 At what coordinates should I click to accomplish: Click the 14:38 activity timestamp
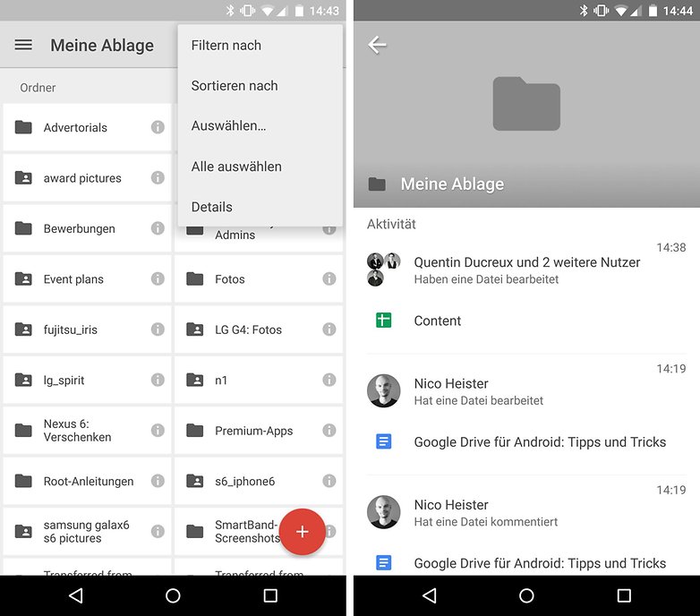pyautogui.click(x=671, y=247)
